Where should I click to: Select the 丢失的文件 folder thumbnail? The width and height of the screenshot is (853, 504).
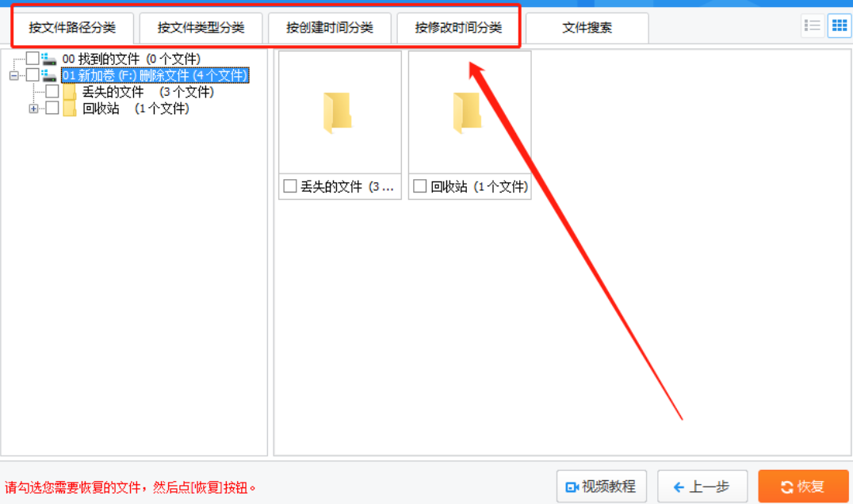coord(339,113)
